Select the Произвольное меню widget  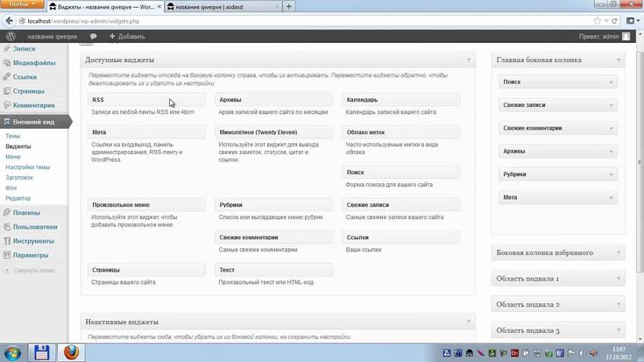146,204
